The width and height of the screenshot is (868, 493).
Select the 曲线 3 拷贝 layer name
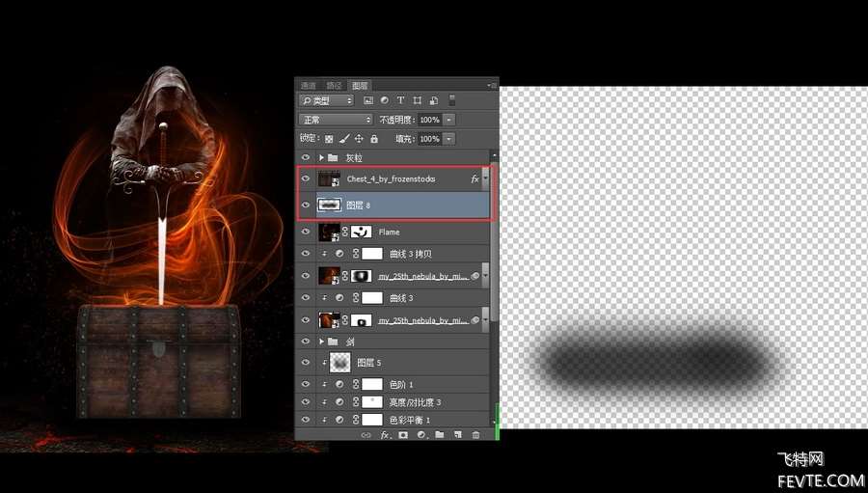(411, 254)
